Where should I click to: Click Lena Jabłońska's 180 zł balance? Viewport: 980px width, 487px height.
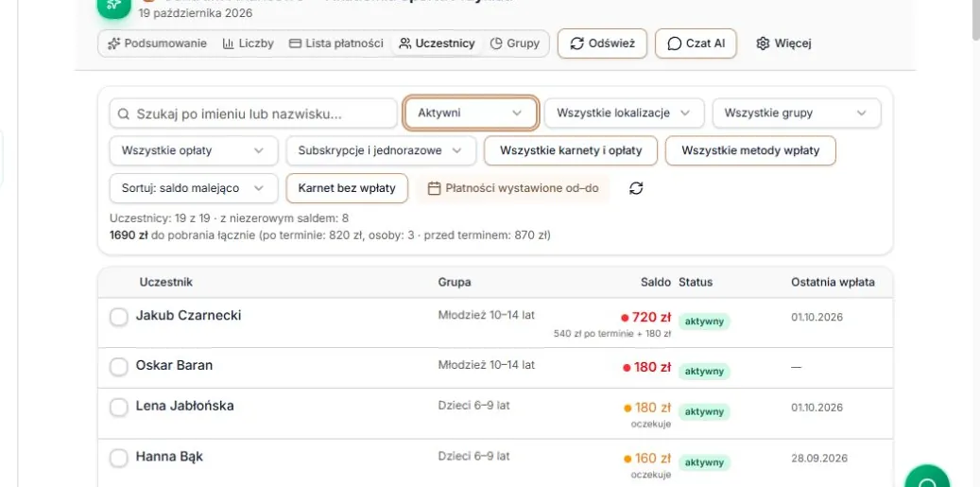coord(653,409)
